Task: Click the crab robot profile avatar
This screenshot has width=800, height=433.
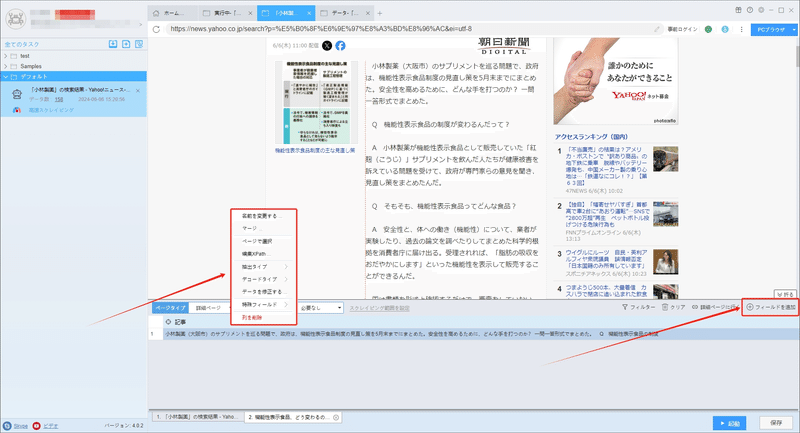Action: coord(15,19)
